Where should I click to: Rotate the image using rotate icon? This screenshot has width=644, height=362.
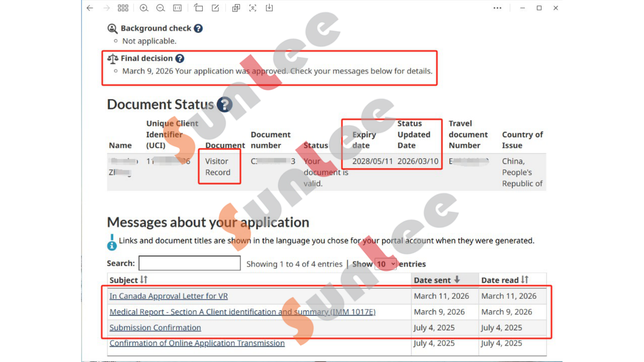click(198, 8)
